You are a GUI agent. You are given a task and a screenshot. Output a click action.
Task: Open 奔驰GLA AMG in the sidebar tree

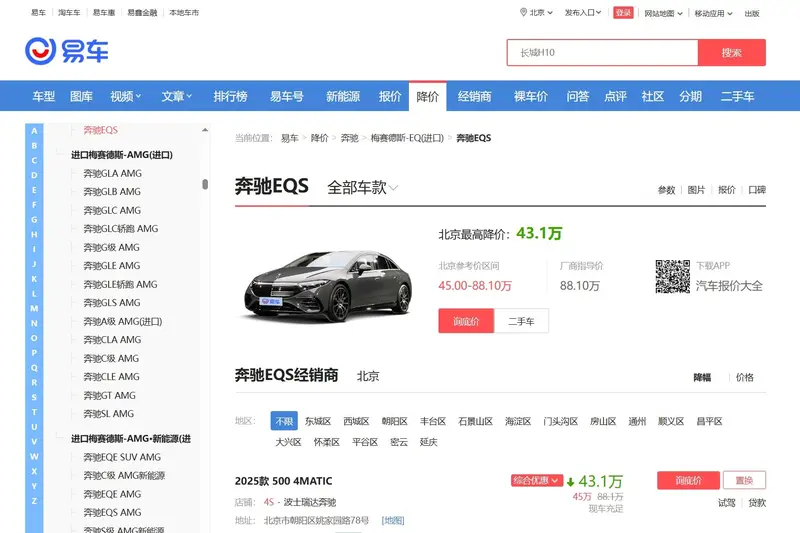point(113,173)
